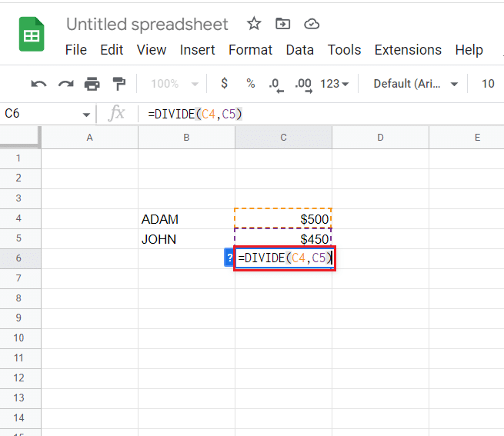Open the View menu

tap(152, 50)
